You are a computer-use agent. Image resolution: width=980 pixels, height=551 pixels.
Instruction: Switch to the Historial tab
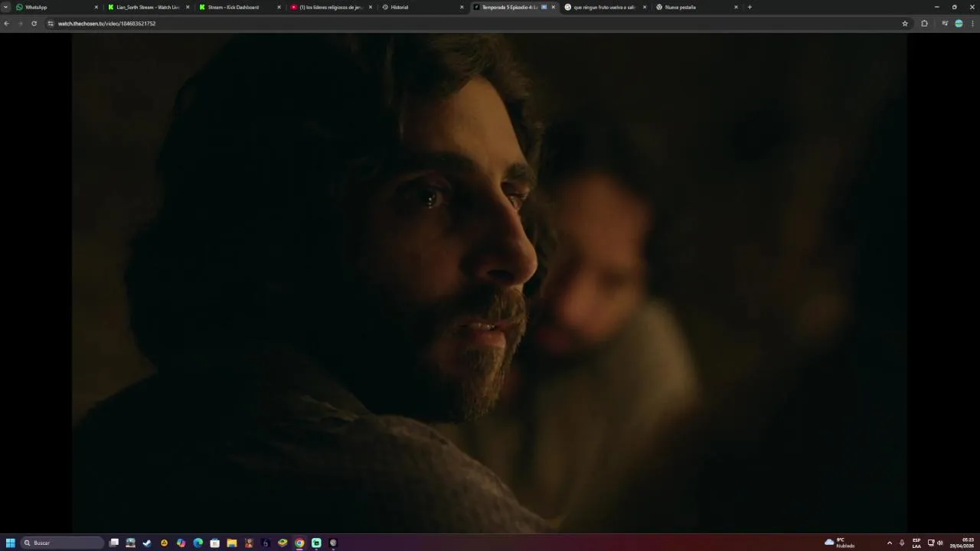tap(423, 7)
